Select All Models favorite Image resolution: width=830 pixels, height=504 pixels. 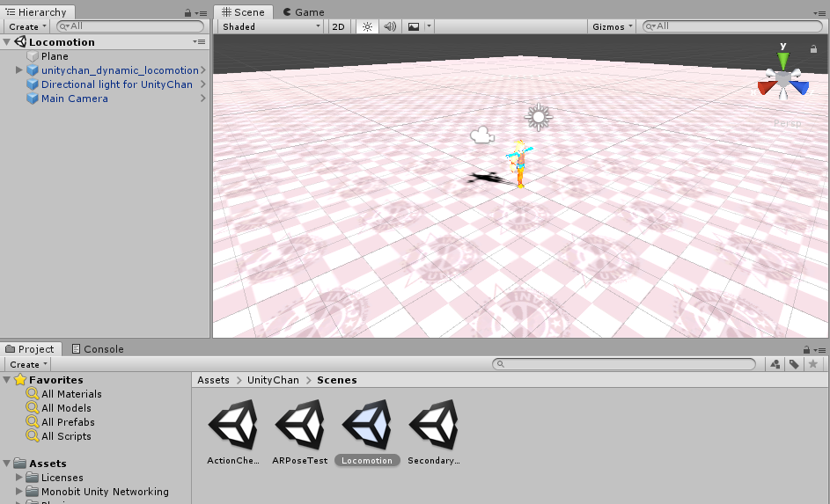[66, 408]
